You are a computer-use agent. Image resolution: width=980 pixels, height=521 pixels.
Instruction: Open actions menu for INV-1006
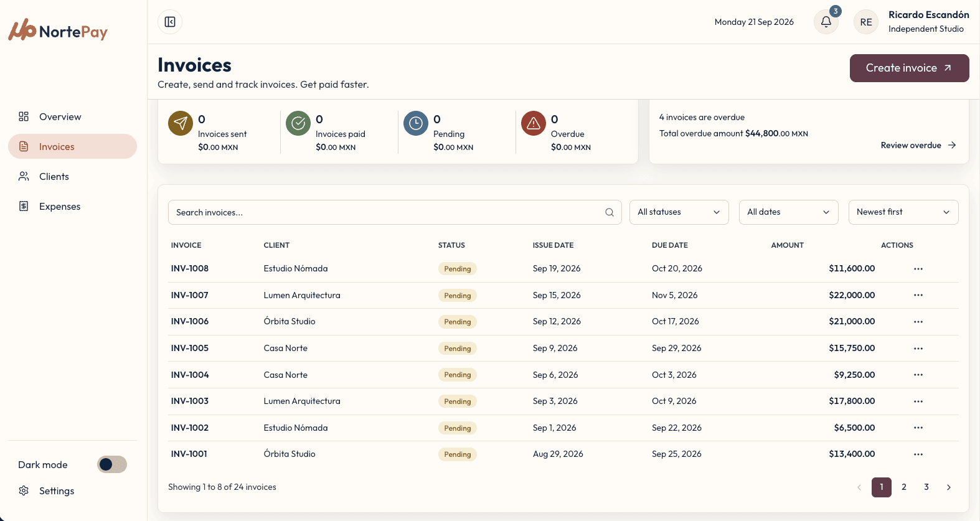(918, 322)
